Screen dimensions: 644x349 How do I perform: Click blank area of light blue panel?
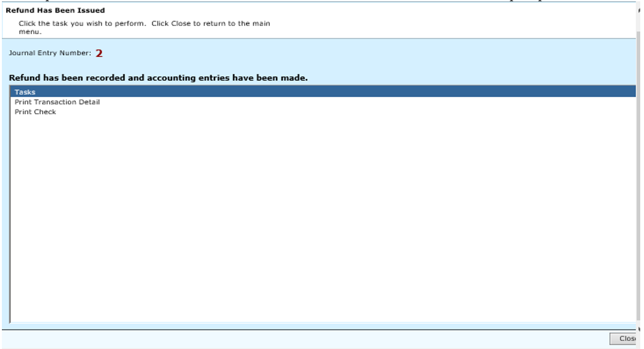(376, 56)
